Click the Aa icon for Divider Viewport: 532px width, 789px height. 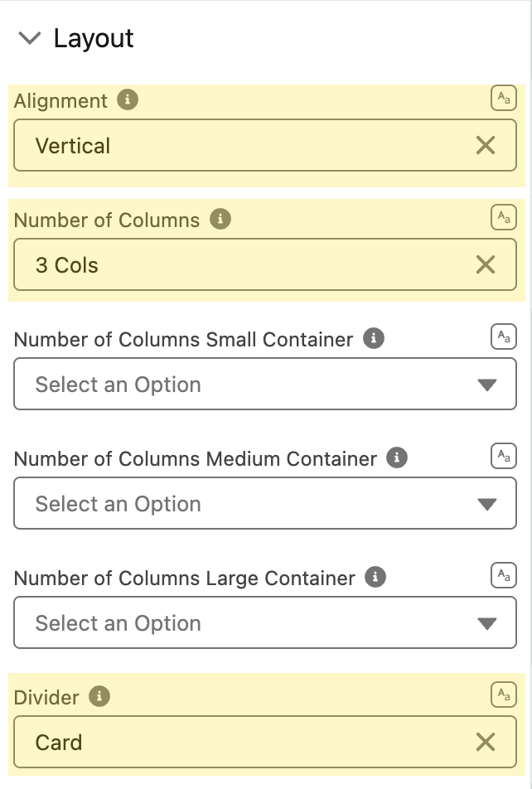pos(503,695)
